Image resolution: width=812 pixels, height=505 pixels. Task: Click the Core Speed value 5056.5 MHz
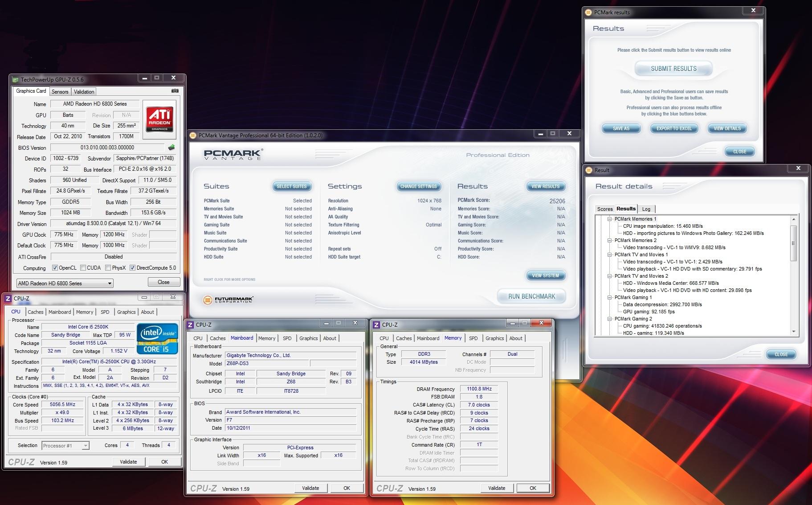[63, 405]
